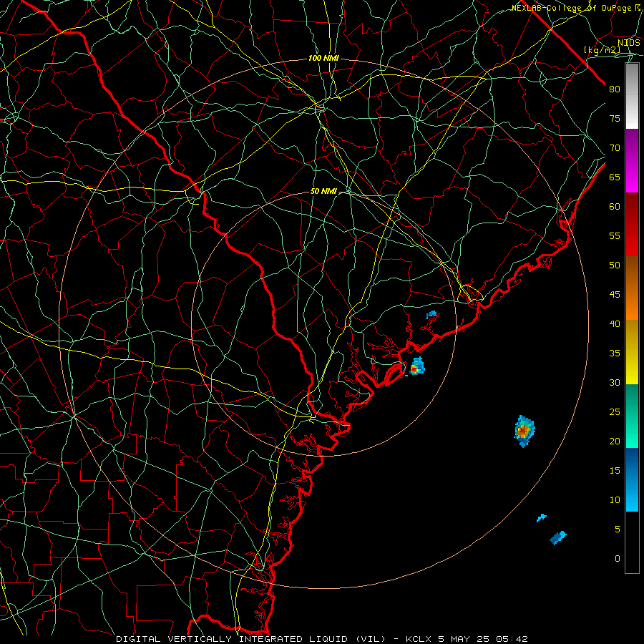Pick the purple-magenta segment of color bar
Image resolution: width=644 pixels, height=644 pixels.
tap(632, 160)
